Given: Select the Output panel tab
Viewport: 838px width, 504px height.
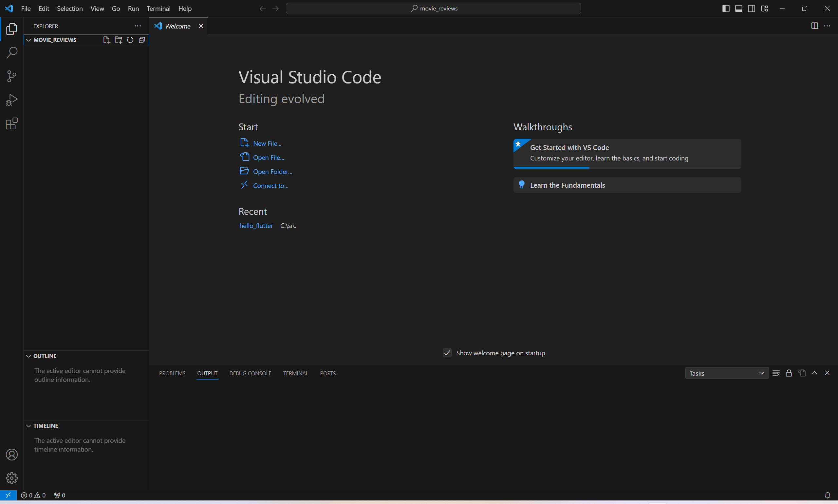Looking at the screenshot, I should point(207,373).
